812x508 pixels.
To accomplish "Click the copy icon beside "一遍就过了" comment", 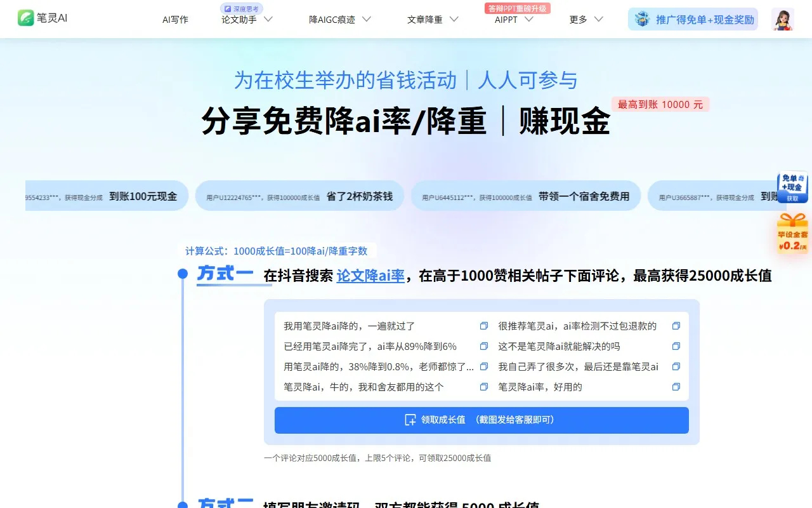I will pos(483,325).
